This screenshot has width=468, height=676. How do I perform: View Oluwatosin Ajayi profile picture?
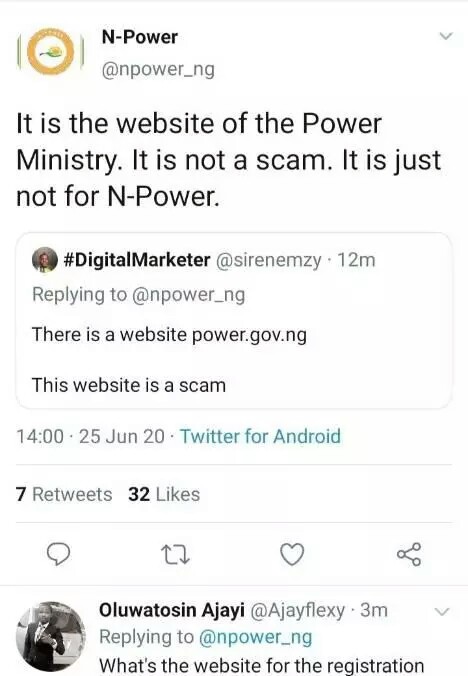(51, 636)
